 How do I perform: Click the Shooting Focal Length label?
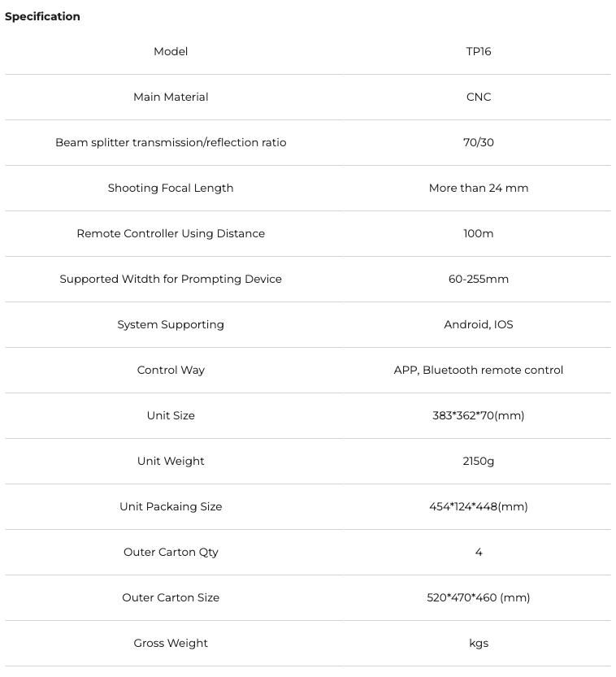[171, 188]
